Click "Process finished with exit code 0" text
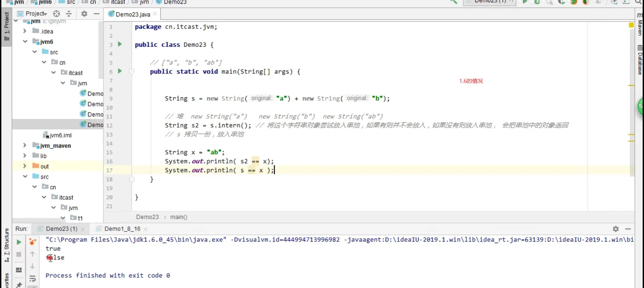Screen dimensions: 644x288 click(x=108, y=276)
